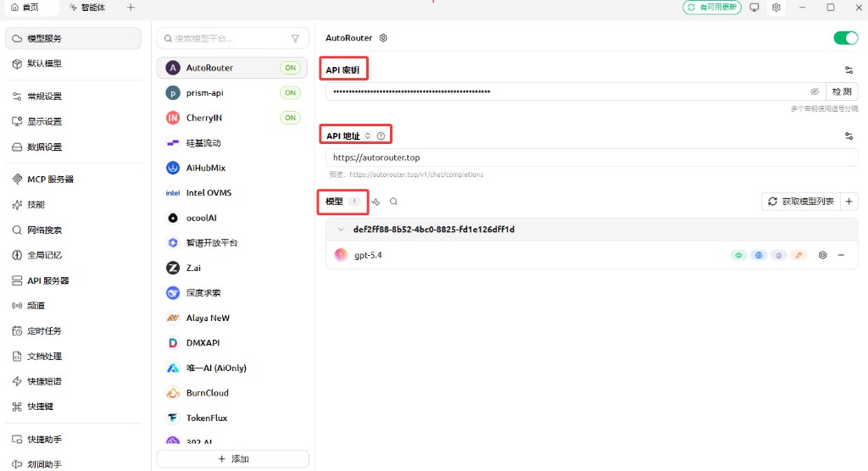
Task: Show API key with eye icon
Action: point(815,91)
